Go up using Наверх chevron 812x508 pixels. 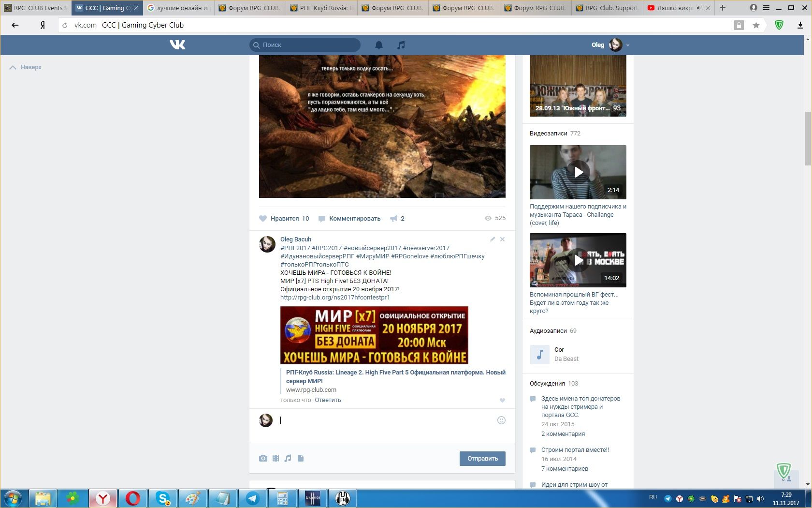click(13, 67)
